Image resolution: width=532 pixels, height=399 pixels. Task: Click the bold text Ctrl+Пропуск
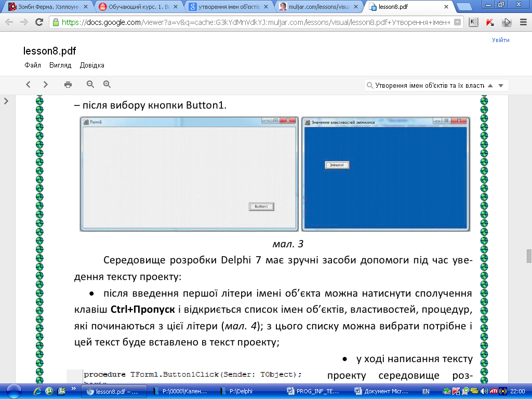tap(143, 310)
